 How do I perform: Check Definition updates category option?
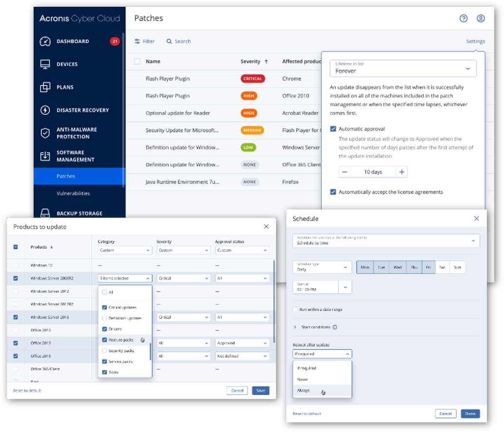(x=105, y=318)
